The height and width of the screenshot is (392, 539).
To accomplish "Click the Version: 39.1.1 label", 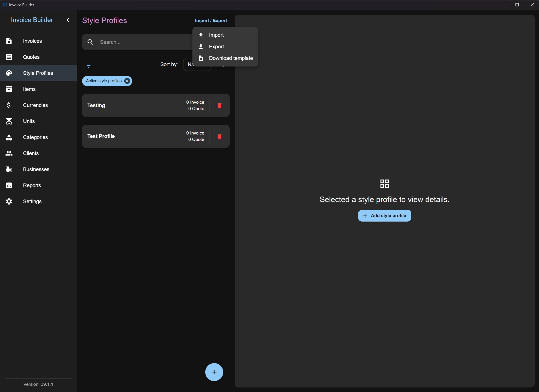I will pos(38,384).
